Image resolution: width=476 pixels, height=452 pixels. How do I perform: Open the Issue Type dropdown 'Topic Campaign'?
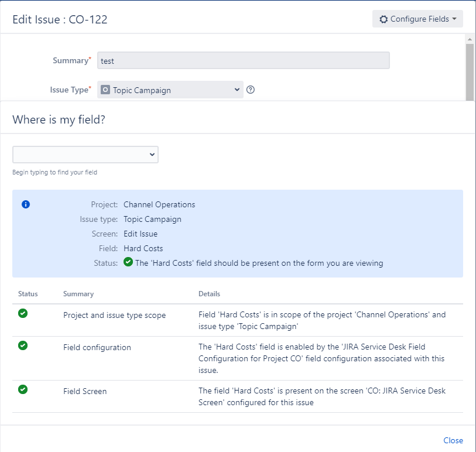click(170, 90)
